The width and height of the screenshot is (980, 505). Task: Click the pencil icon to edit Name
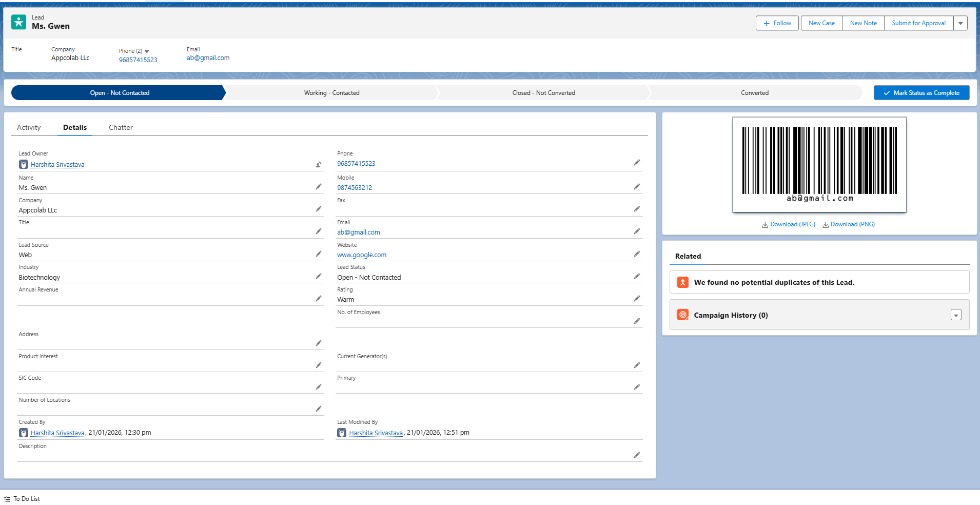coord(319,187)
